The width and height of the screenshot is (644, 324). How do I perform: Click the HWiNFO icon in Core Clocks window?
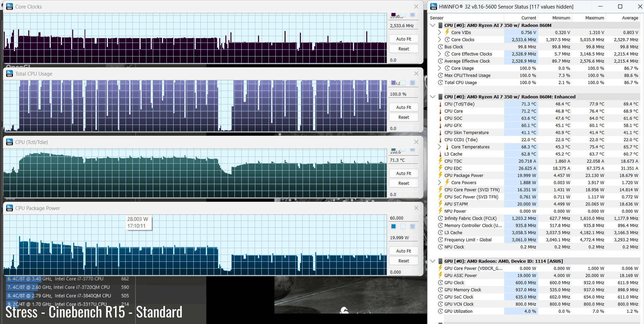tap(10, 6)
